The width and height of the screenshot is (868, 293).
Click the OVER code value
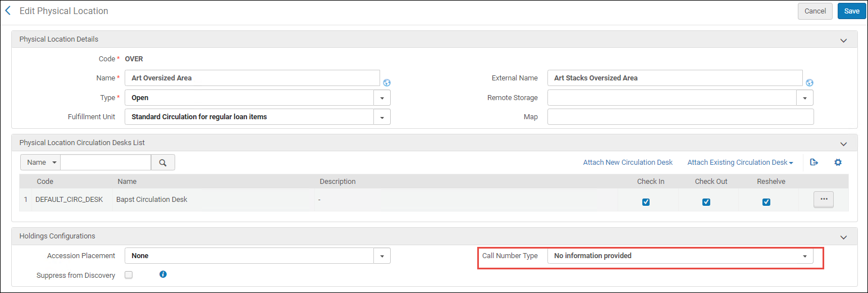tap(134, 59)
